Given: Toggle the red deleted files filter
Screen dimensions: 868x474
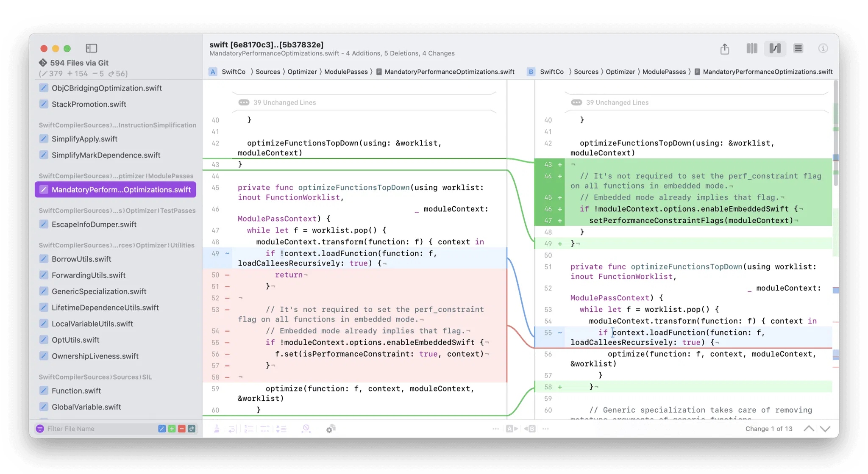Looking at the screenshot, I should pyautogui.click(x=182, y=429).
